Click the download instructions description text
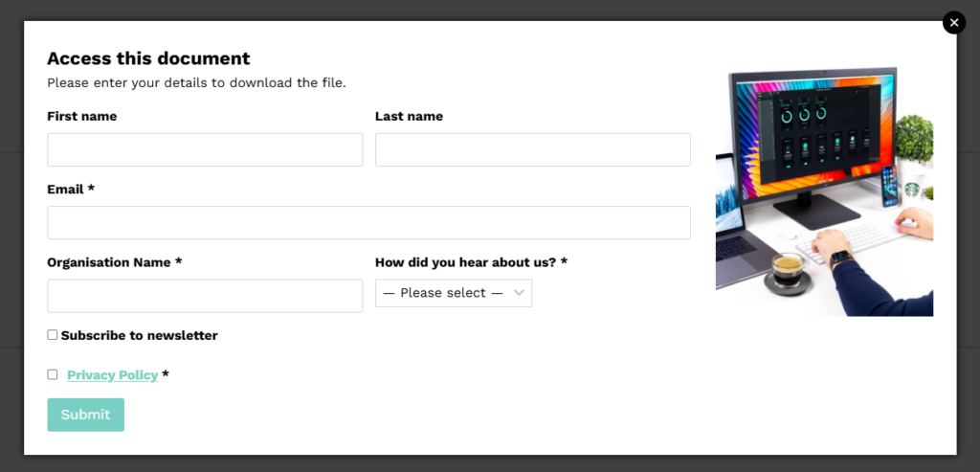The width and height of the screenshot is (980, 472). coord(197,82)
